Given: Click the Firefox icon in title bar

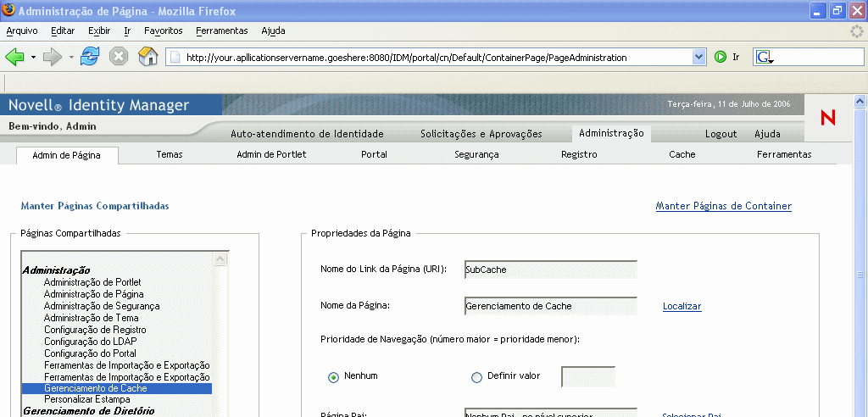Looking at the screenshot, I should (8, 10).
